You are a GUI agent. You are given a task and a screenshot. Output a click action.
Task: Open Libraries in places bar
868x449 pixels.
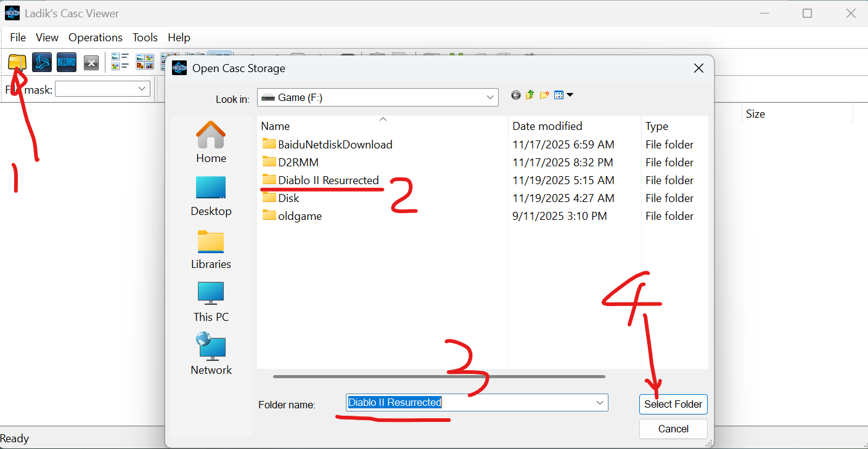tap(211, 249)
